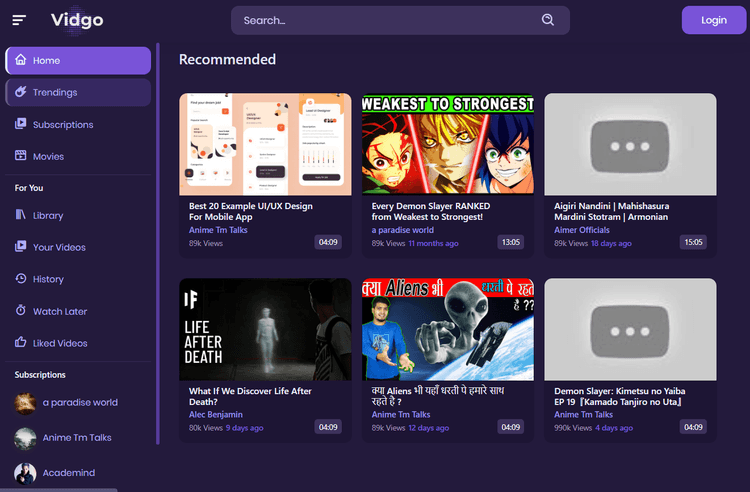Open the History menu label
Screen dimensions: 750x492
(48, 279)
